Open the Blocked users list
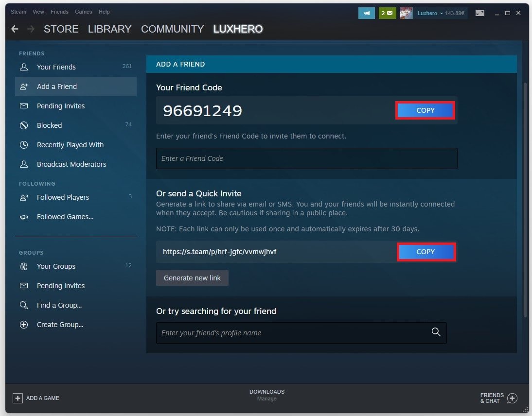The width and height of the screenshot is (532, 416). point(76,125)
